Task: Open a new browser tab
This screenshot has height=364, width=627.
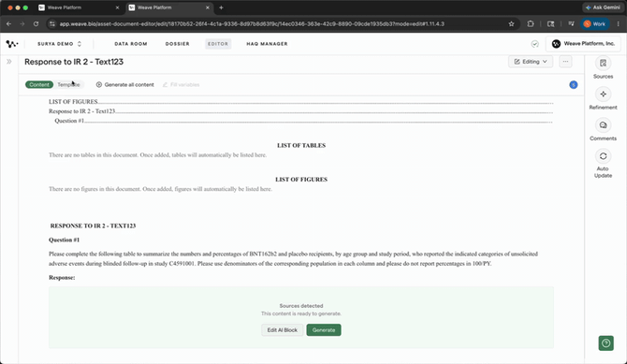Action: 221,7
